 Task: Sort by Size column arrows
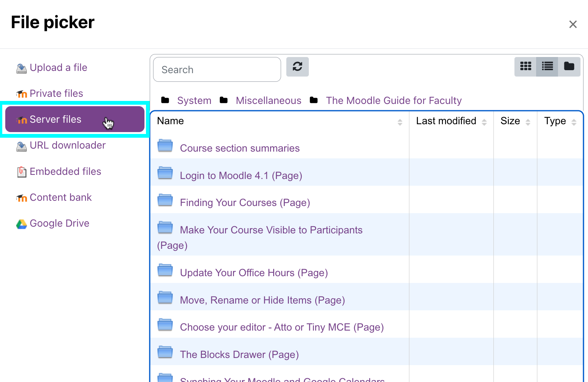click(528, 122)
